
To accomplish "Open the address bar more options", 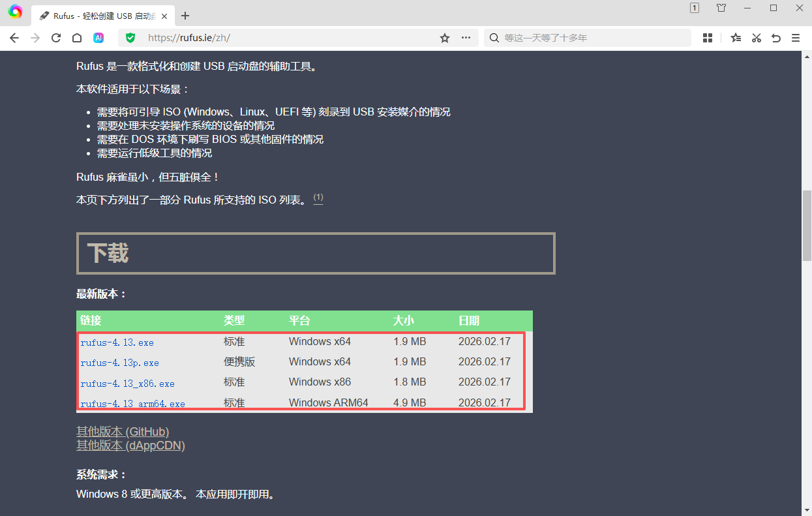I will tap(466, 38).
